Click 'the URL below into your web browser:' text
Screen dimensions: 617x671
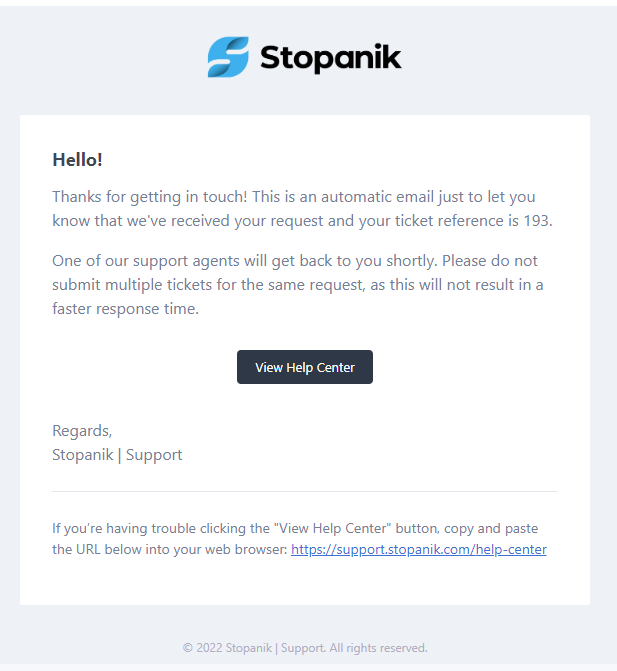(169, 549)
